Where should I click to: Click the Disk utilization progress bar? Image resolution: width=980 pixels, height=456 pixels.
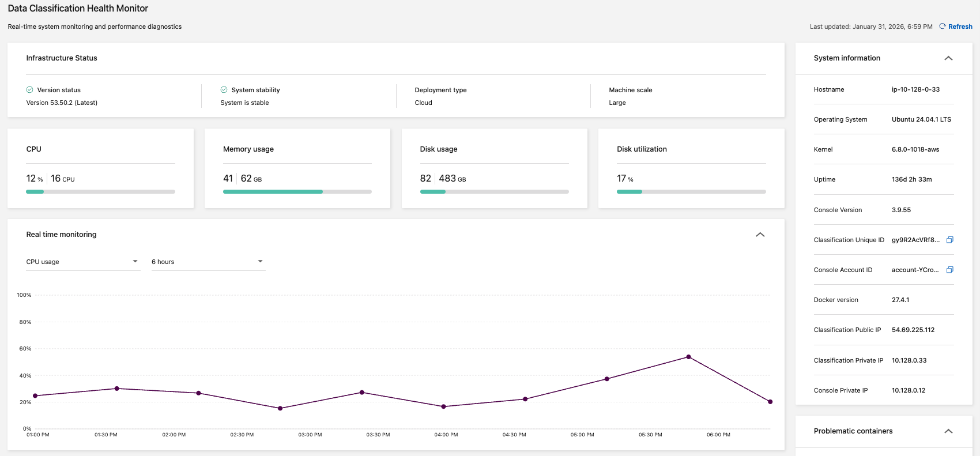pyautogui.click(x=691, y=191)
